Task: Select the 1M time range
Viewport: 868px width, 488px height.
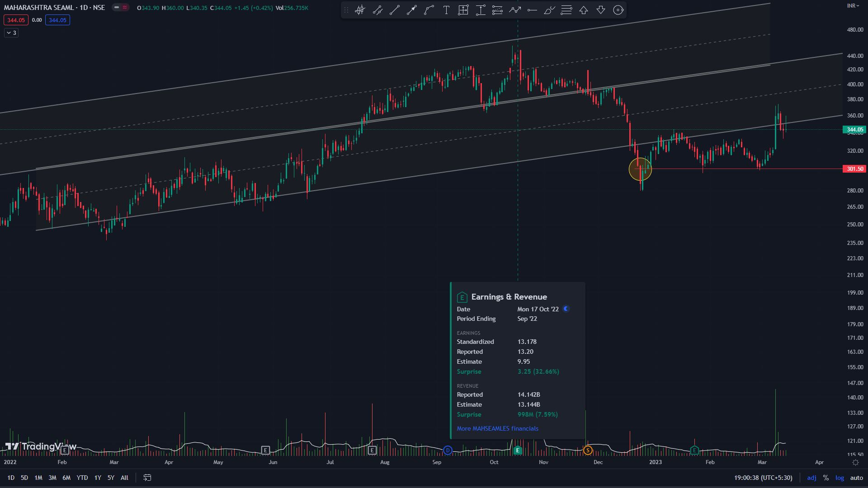Action: (x=38, y=478)
